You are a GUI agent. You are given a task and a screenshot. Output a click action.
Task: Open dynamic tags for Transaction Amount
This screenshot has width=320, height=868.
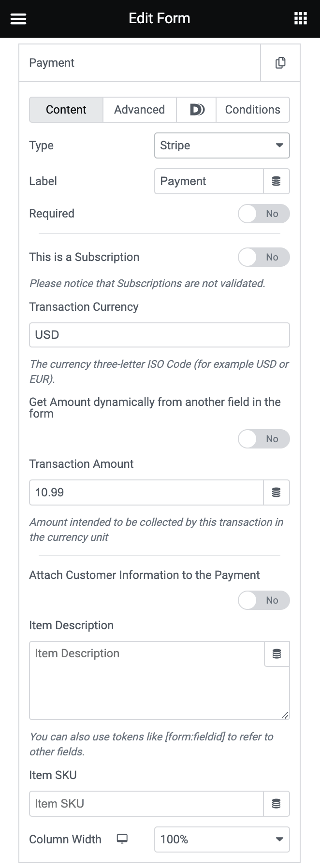click(x=276, y=492)
